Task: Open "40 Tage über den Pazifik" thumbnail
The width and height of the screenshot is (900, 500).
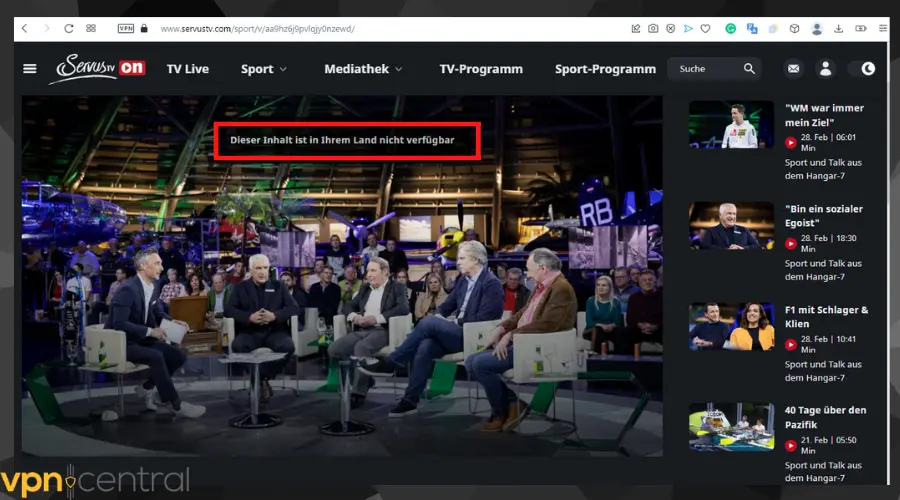Action: pyautogui.click(x=731, y=427)
